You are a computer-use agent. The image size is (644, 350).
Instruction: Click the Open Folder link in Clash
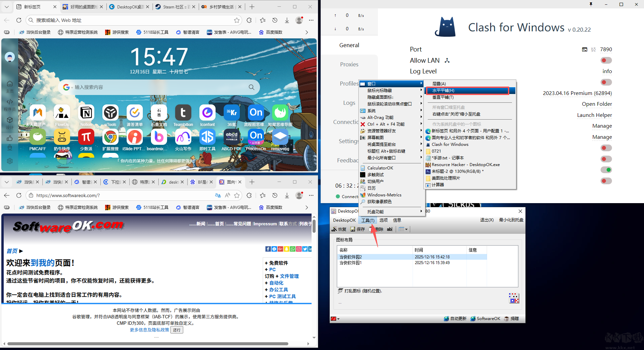(597, 104)
